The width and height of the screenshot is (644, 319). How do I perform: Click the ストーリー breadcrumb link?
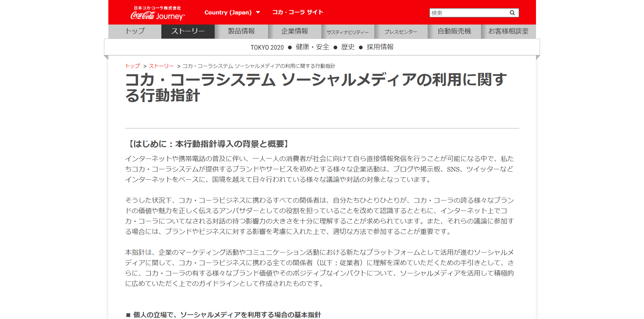161,66
